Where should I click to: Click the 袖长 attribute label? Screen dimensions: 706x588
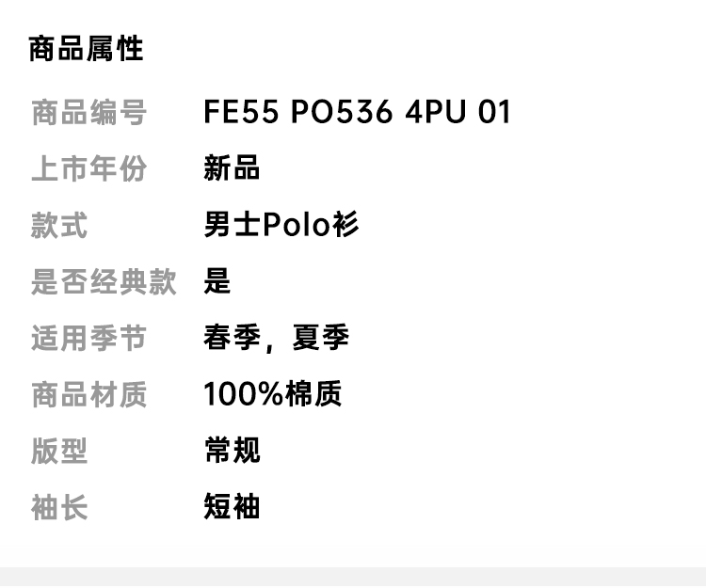59,507
